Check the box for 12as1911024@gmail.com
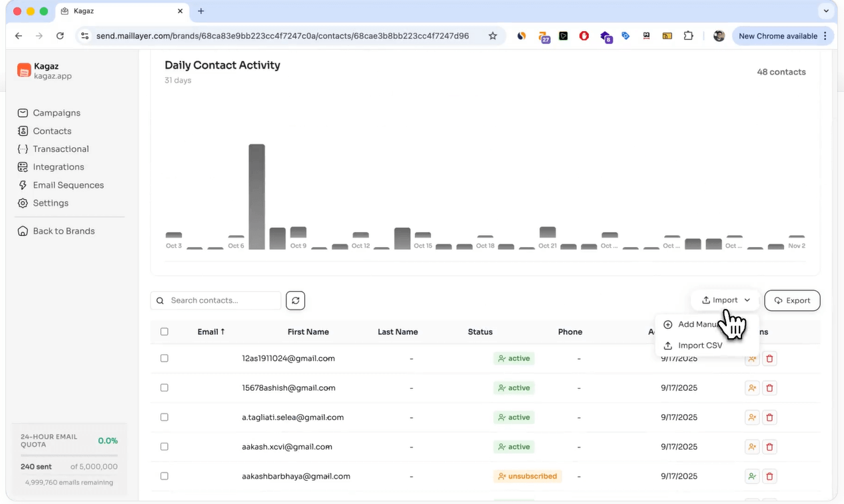Viewport: 844px width, 504px height. [x=165, y=358]
